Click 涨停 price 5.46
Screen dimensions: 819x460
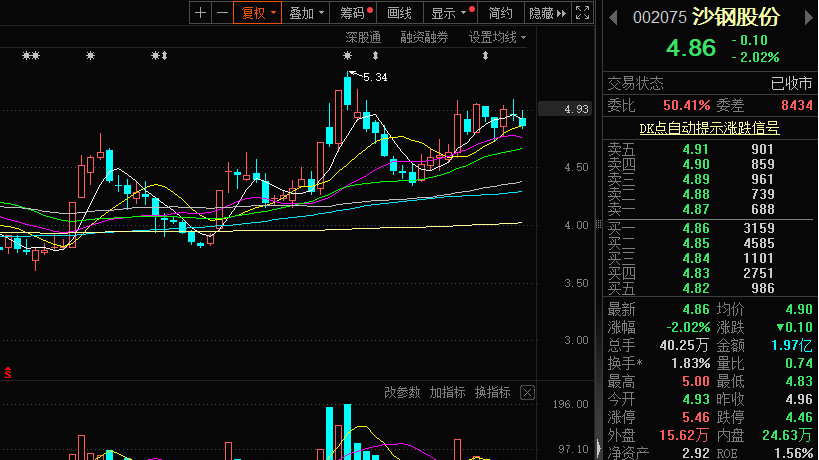pos(696,418)
